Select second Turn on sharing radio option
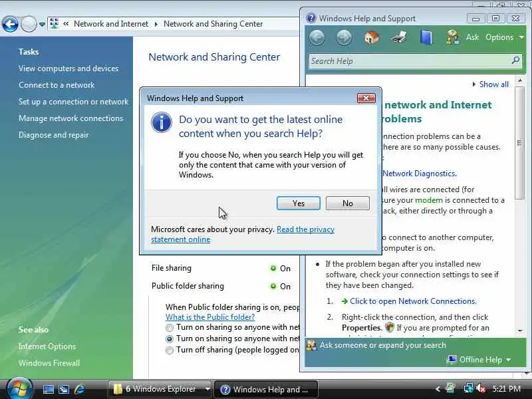Screen dimensions: 532x399 coord(170,339)
